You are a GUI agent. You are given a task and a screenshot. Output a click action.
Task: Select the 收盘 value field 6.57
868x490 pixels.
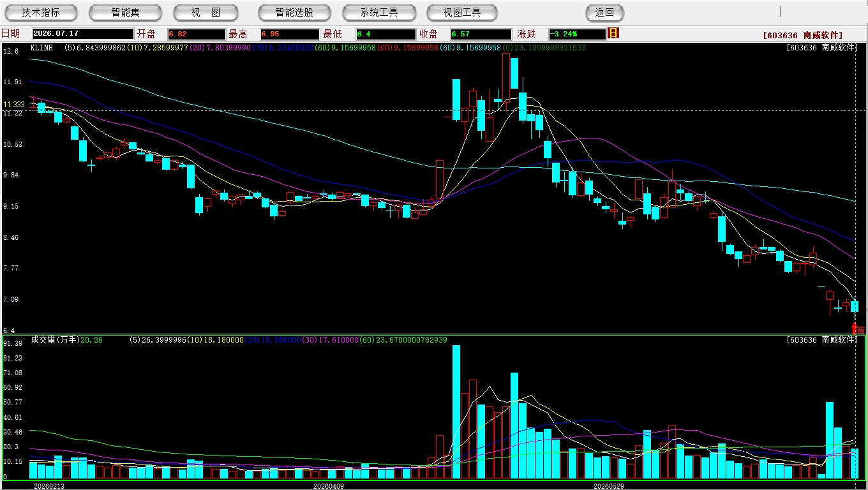click(x=481, y=34)
